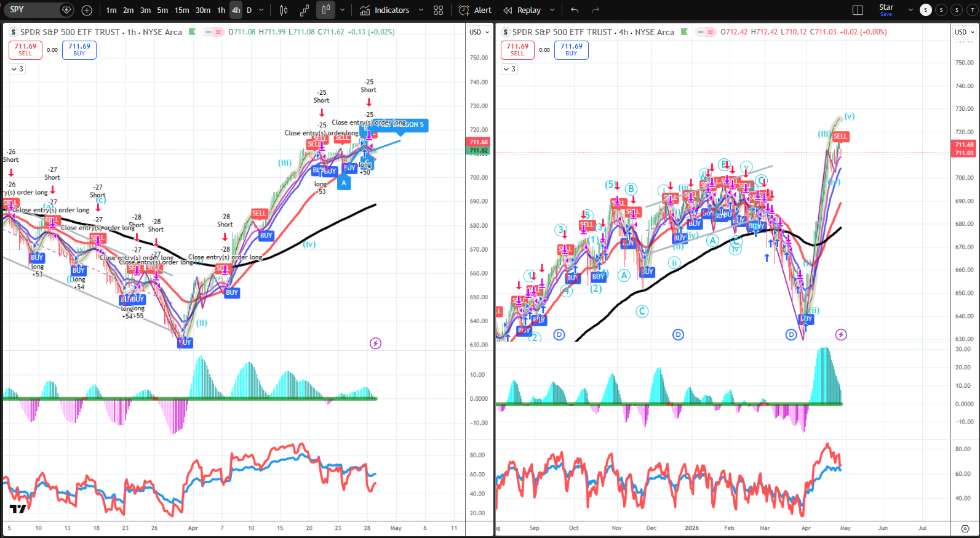Toggle the pink wave switch on the 1h chart
980x538 pixels.
(x=218, y=32)
